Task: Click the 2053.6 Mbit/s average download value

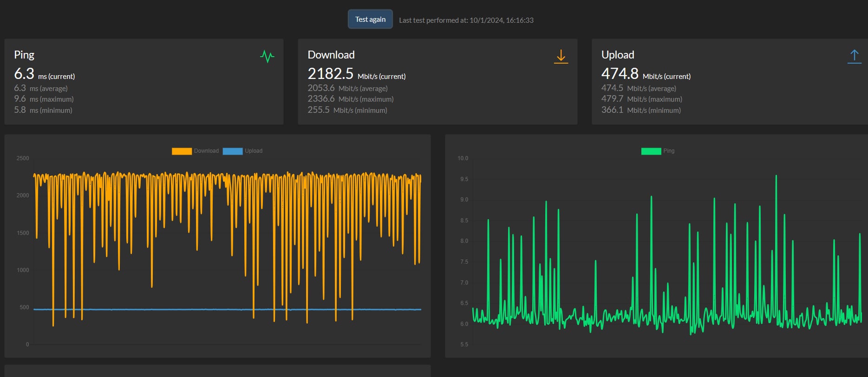Action: [x=321, y=88]
